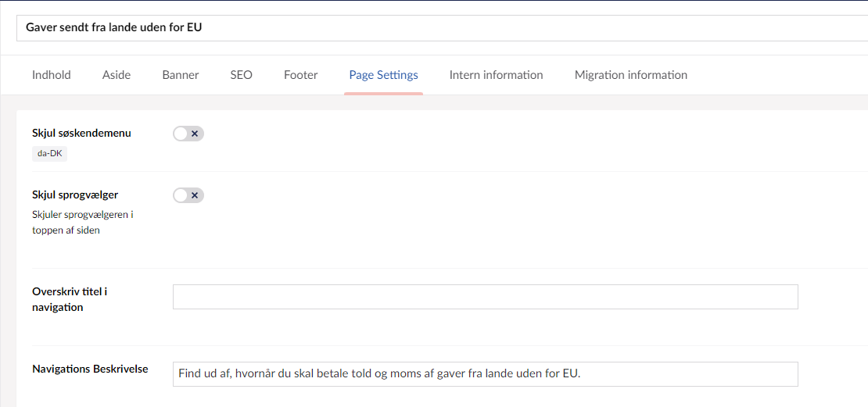Click the Skjul søskendemenu label
The width and height of the screenshot is (868, 407).
point(81,133)
